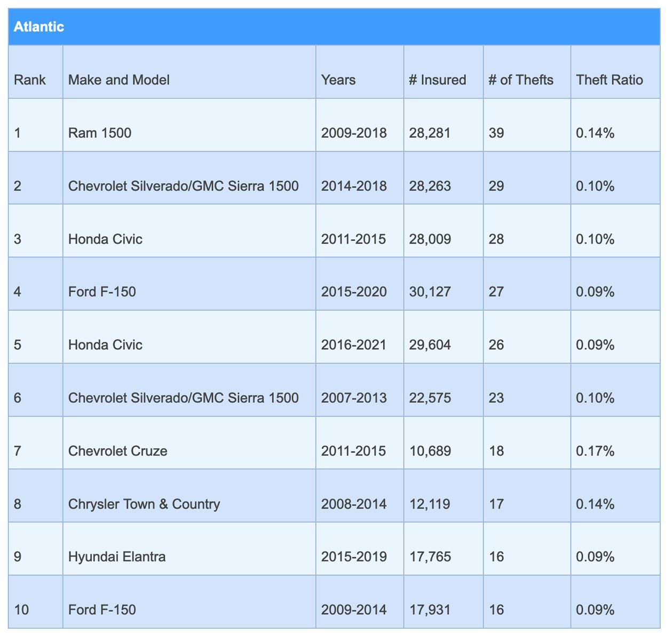Screen dimensions: 672x641
Task: Click the # of Thefts column header
Action: [x=521, y=80]
